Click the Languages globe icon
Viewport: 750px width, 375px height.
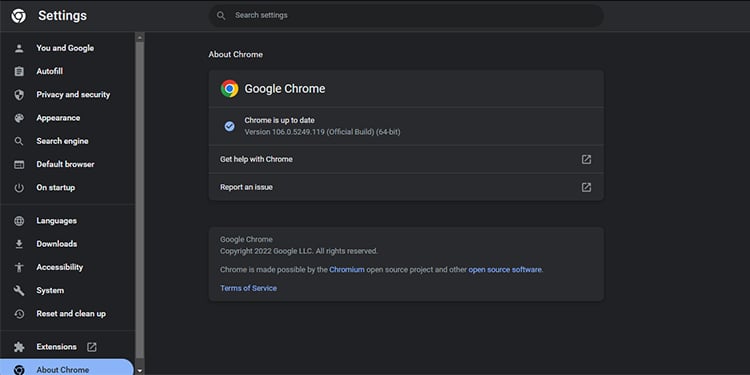tap(19, 221)
